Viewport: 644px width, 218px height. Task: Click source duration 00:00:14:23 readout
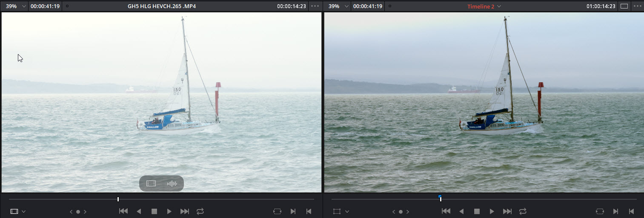pos(292,6)
